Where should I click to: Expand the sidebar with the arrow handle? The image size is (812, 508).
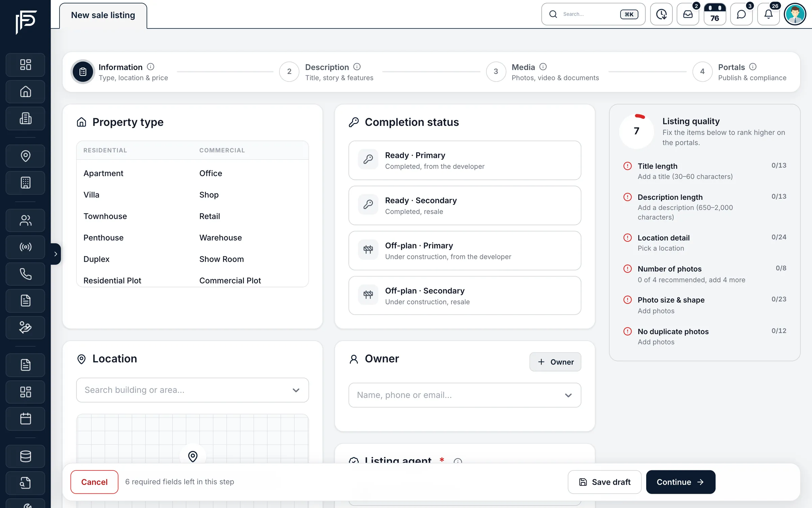click(x=55, y=254)
